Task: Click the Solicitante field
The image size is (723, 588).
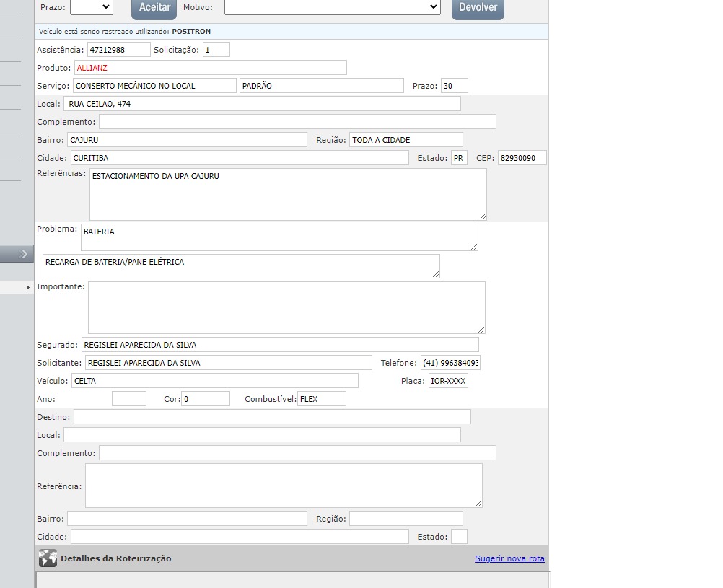Action: (229, 362)
